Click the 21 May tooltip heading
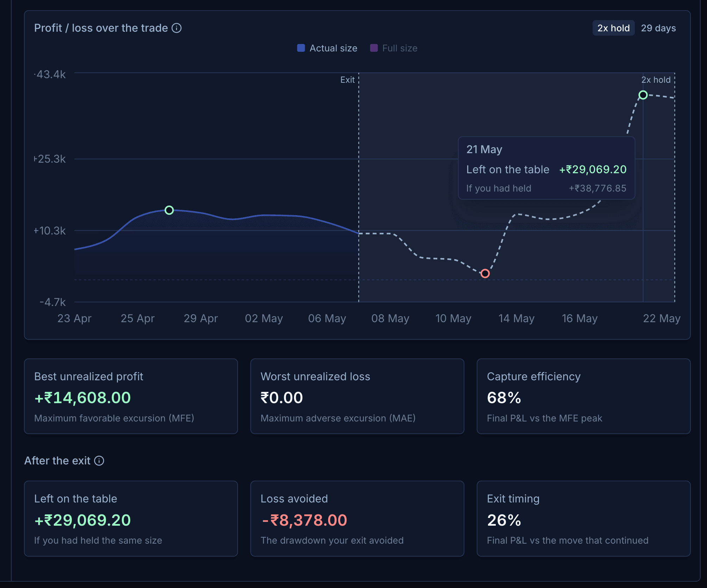 484,149
